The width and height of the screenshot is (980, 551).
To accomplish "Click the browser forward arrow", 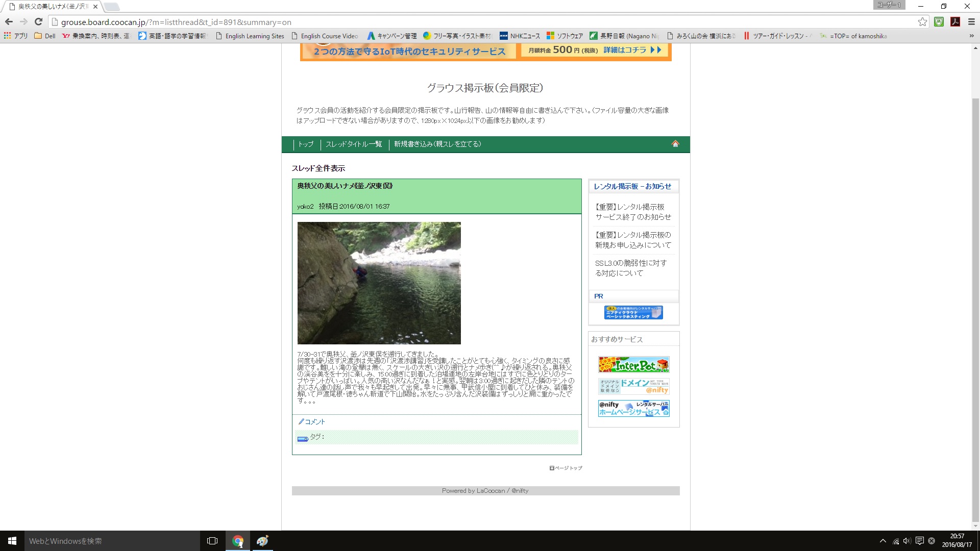I will coord(23,22).
